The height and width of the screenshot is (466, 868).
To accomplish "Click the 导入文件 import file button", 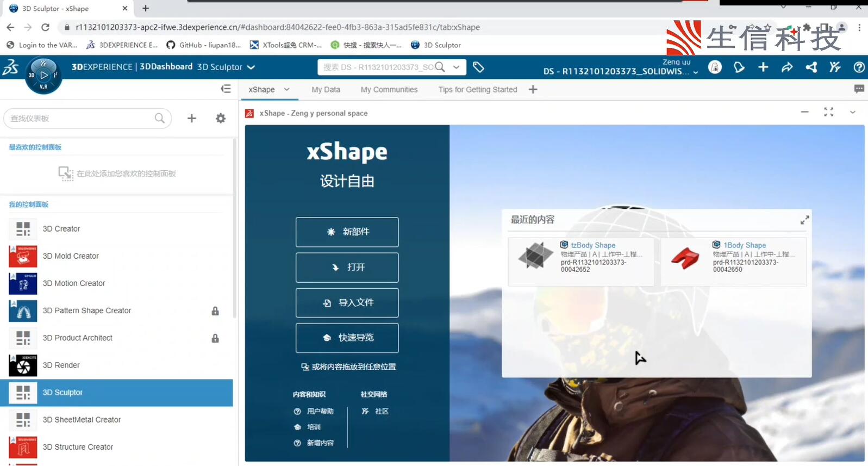I will [347, 302].
